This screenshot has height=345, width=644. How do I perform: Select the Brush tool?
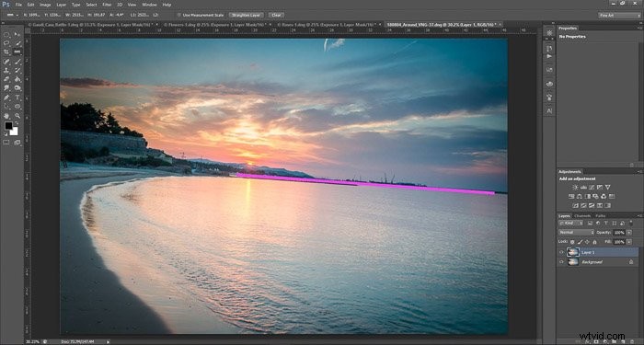[17, 62]
